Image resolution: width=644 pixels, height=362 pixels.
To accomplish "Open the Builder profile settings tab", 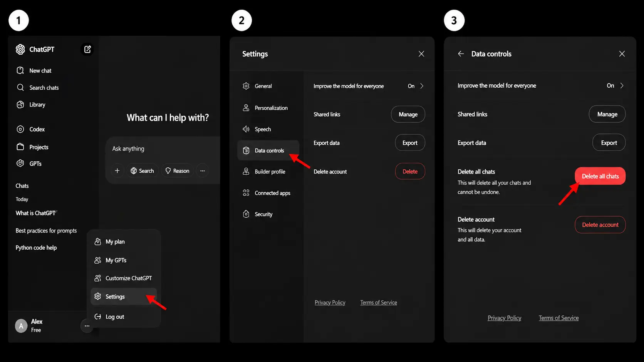I will click(268, 172).
